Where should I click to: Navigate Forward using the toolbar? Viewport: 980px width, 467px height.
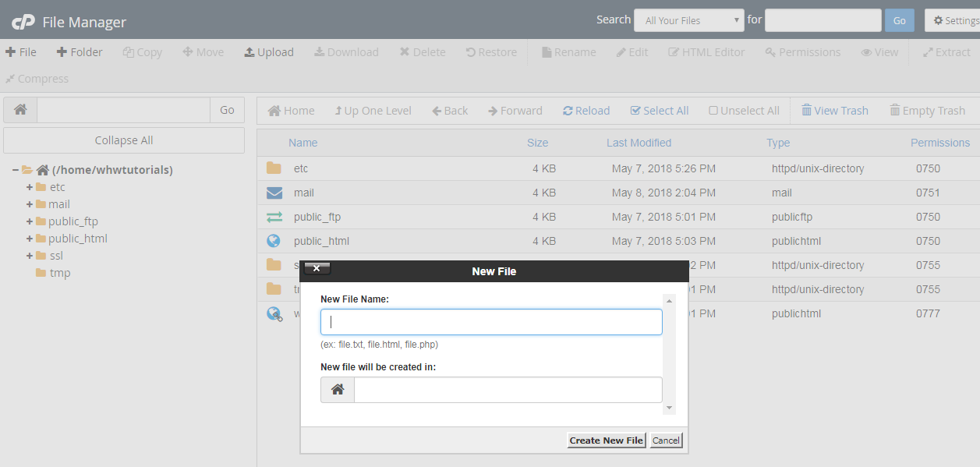515,110
